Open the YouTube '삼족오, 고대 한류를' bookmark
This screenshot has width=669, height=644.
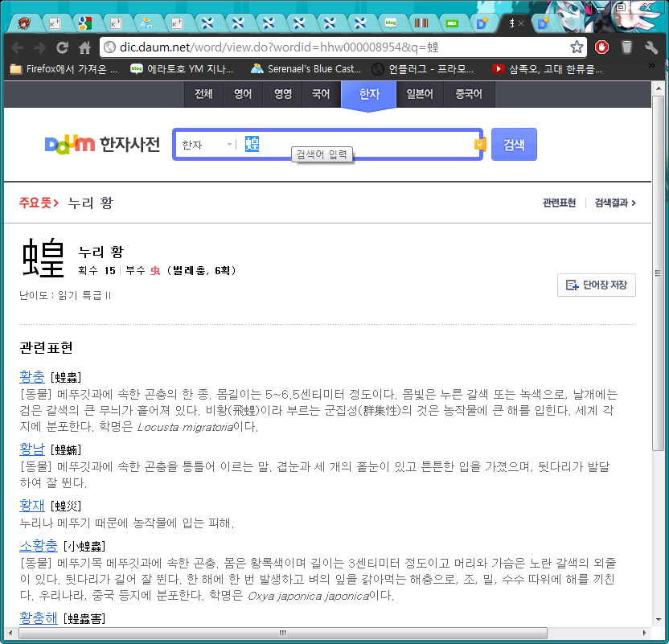pyautogui.click(x=547, y=68)
